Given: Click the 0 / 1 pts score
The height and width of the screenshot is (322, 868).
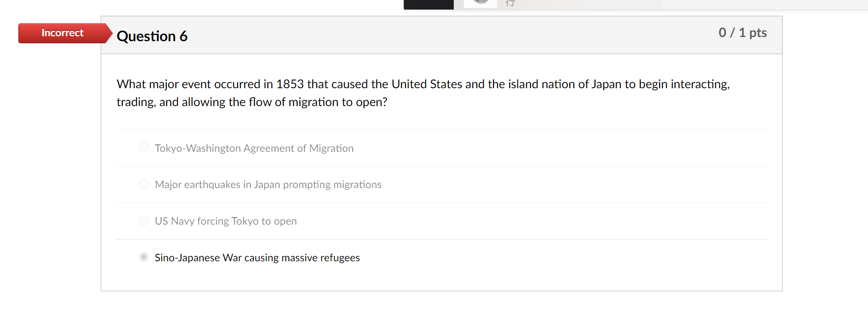Looking at the screenshot, I should [x=742, y=32].
